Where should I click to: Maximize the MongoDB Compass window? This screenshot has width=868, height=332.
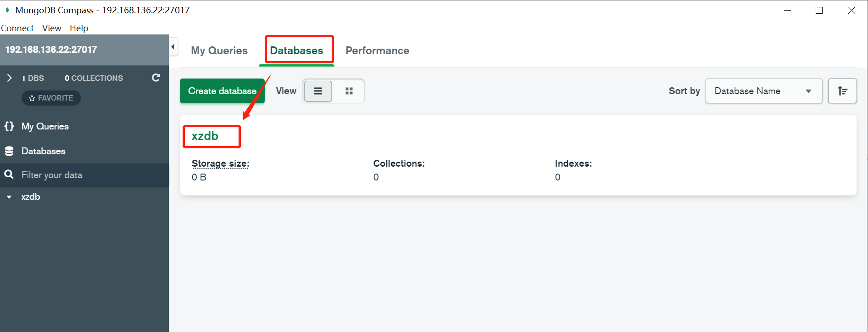point(819,10)
